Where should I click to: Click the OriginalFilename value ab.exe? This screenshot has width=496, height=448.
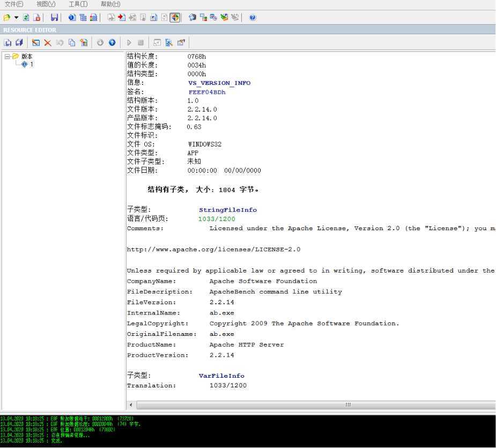point(222,334)
